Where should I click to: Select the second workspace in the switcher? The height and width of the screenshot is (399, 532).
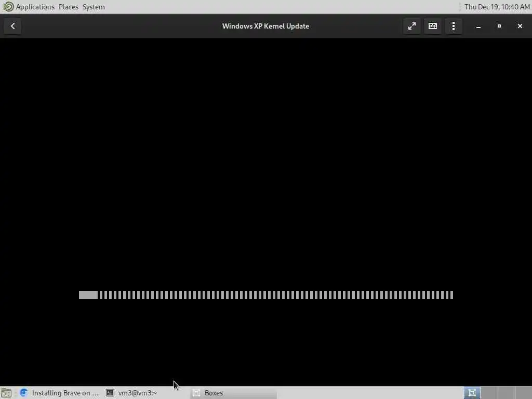(489, 393)
